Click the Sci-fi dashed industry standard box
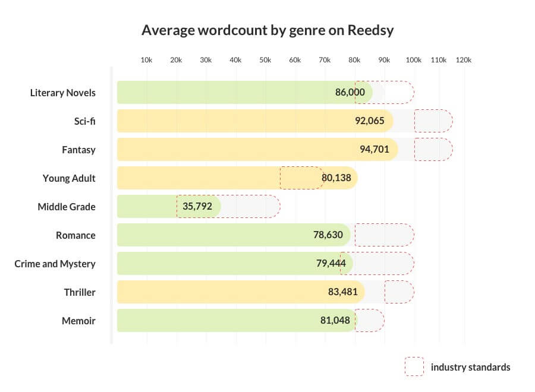 433,121
